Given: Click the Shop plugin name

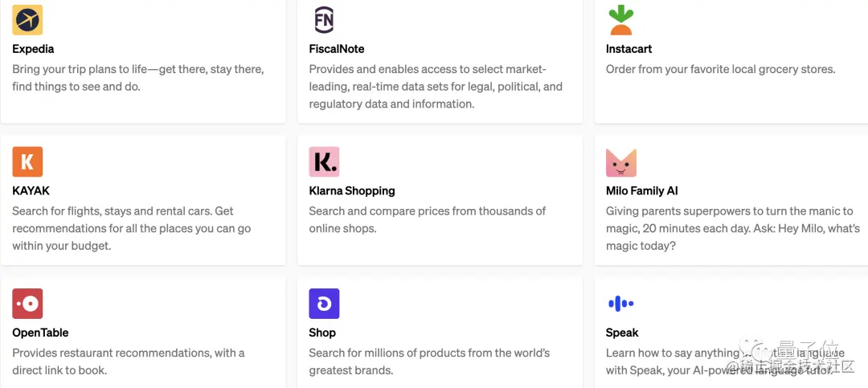Looking at the screenshot, I should pyautogui.click(x=322, y=333).
